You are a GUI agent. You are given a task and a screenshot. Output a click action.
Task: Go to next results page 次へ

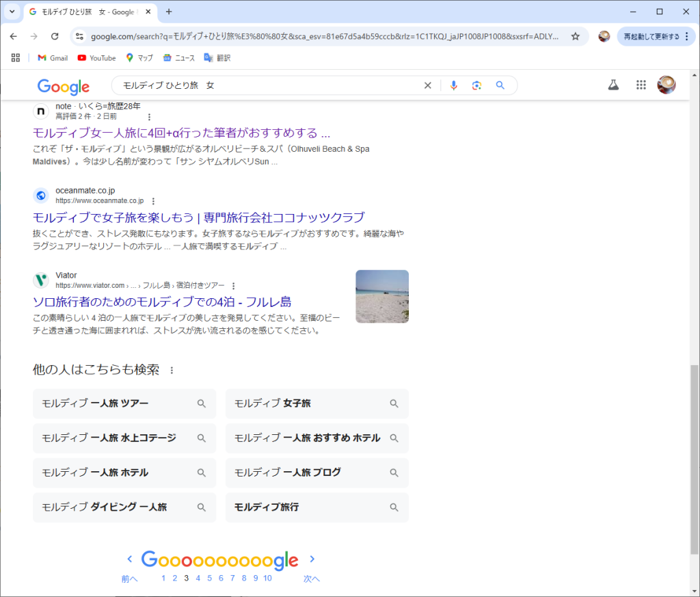(x=312, y=579)
